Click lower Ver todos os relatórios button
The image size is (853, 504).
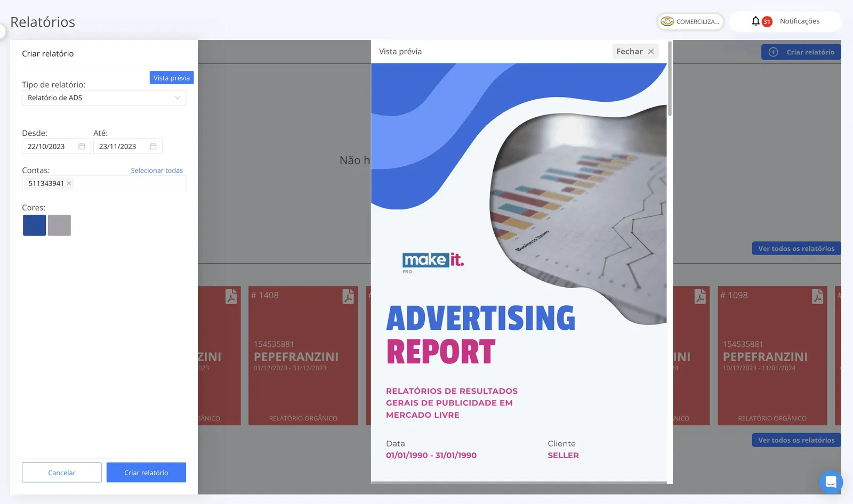[796, 440]
